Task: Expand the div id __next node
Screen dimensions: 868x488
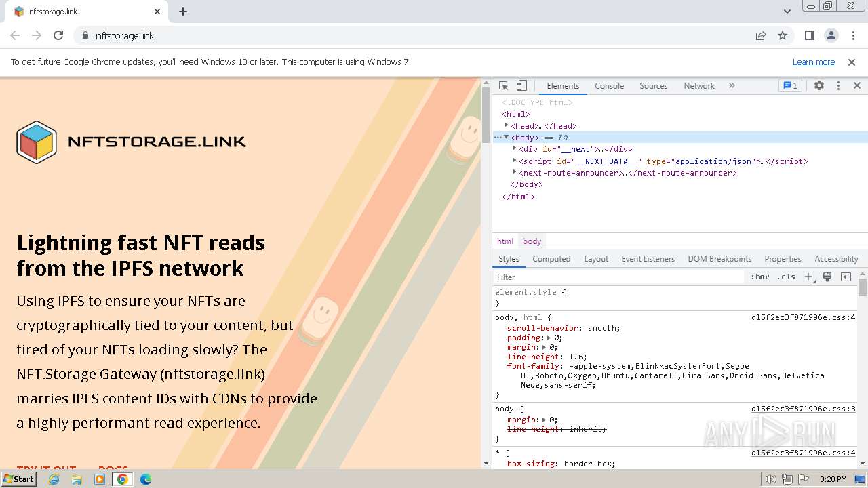Action: tap(514, 148)
